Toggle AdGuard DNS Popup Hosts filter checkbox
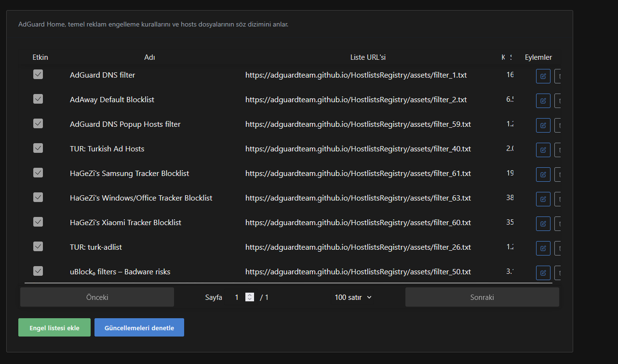This screenshot has height=364, width=618. click(x=38, y=123)
